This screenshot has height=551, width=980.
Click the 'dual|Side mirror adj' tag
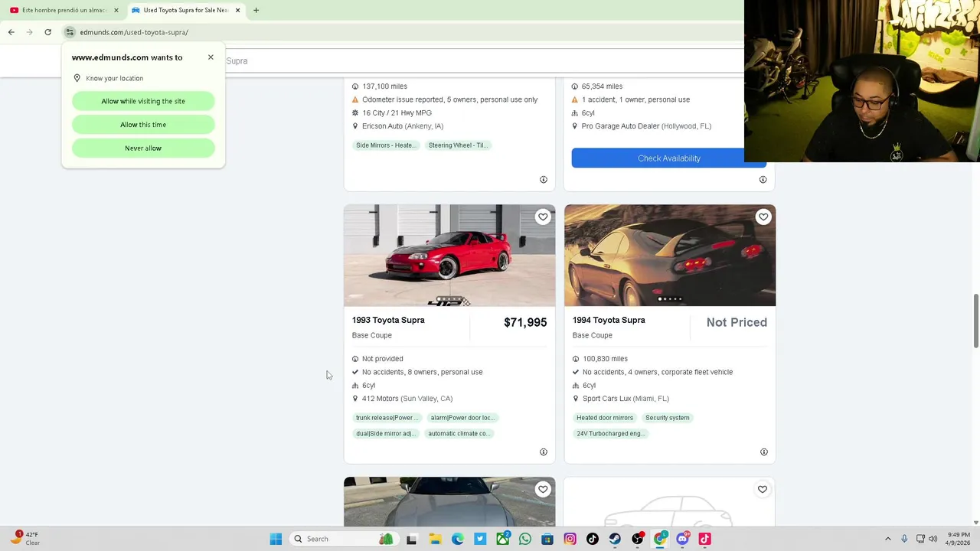(x=384, y=434)
